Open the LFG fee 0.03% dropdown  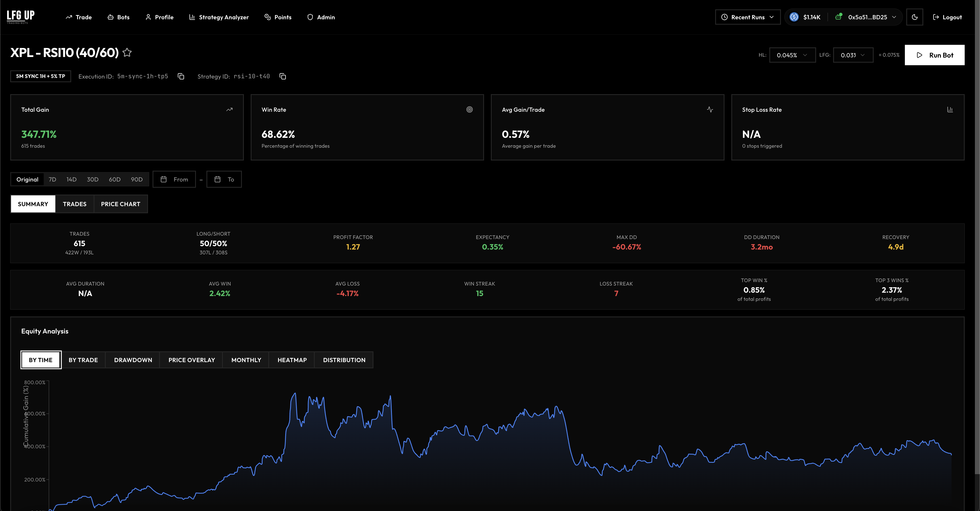tap(853, 55)
